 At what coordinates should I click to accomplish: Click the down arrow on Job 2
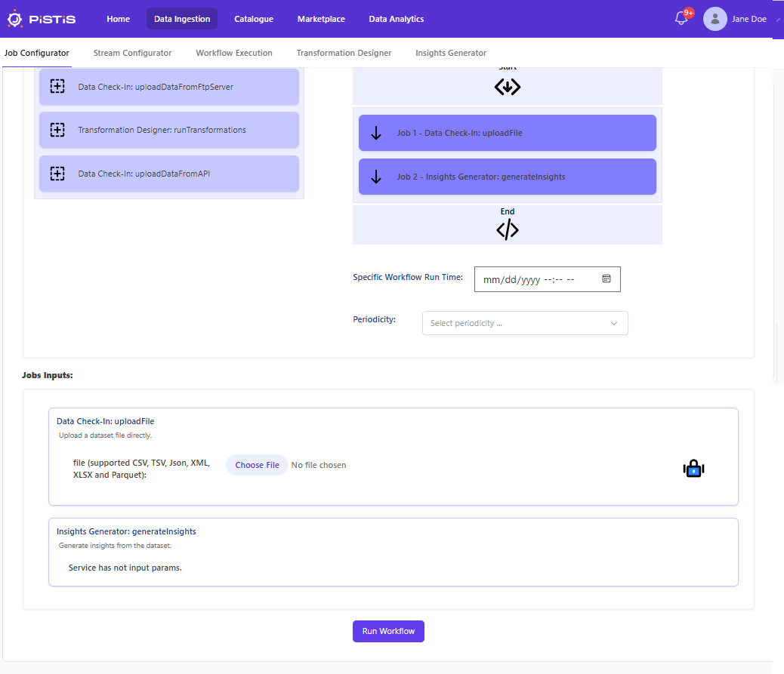tap(376, 177)
